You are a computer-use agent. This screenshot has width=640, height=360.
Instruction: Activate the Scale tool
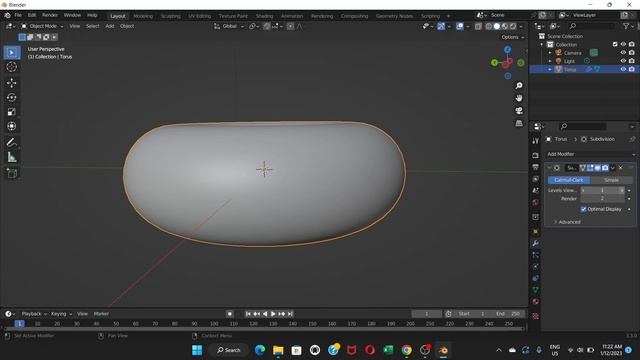11,112
